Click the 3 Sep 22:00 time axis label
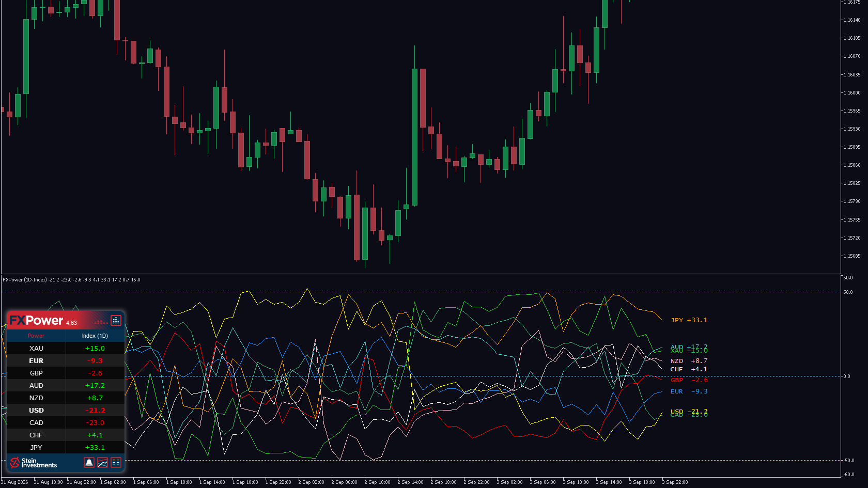The image size is (868, 488). point(675,482)
